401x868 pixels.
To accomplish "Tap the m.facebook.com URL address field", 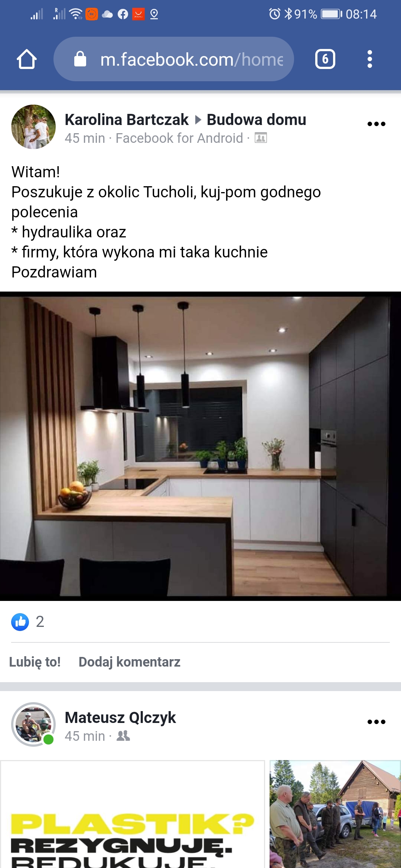I will [174, 59].
